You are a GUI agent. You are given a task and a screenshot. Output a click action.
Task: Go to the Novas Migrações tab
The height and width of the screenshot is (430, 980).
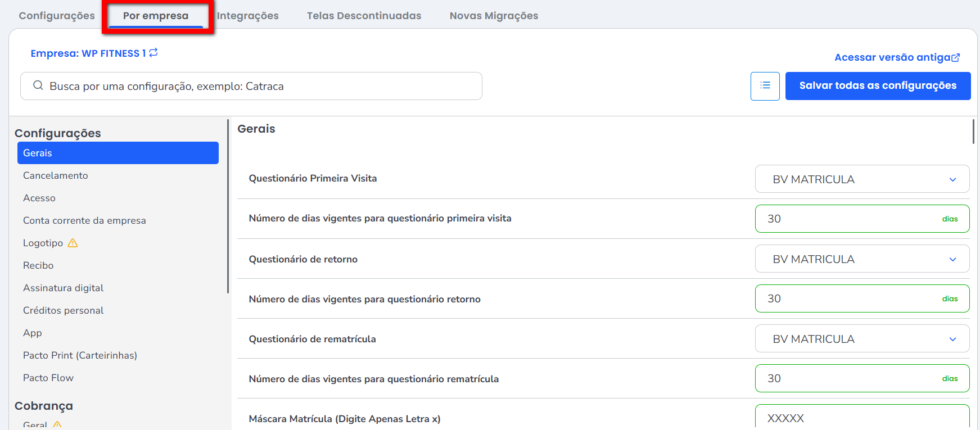(x=494, y=16)
